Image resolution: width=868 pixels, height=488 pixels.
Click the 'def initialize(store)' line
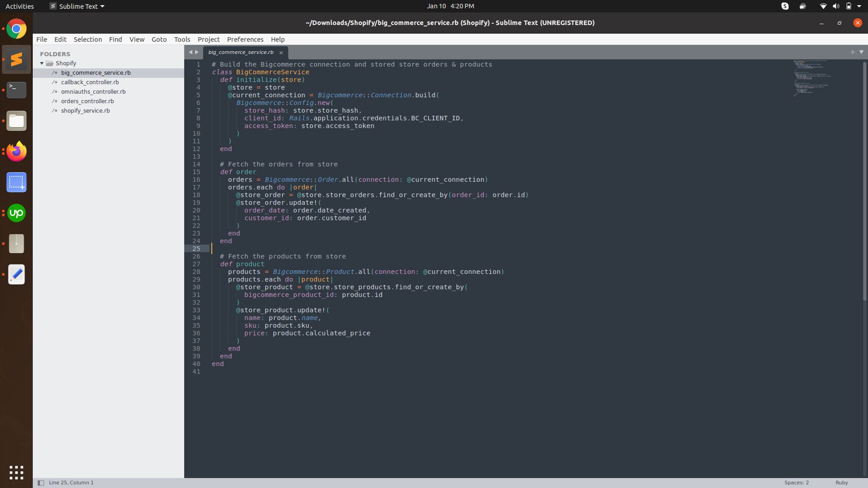[262, 80]
